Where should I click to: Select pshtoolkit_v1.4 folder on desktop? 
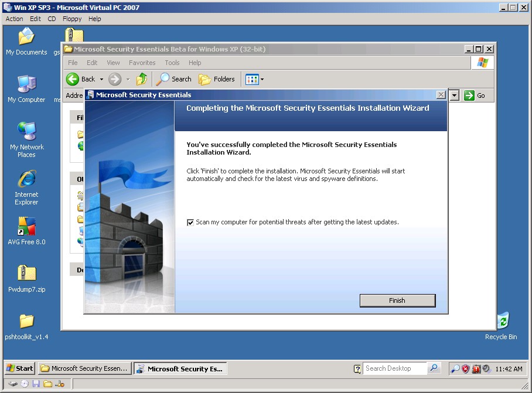(26, 326)
